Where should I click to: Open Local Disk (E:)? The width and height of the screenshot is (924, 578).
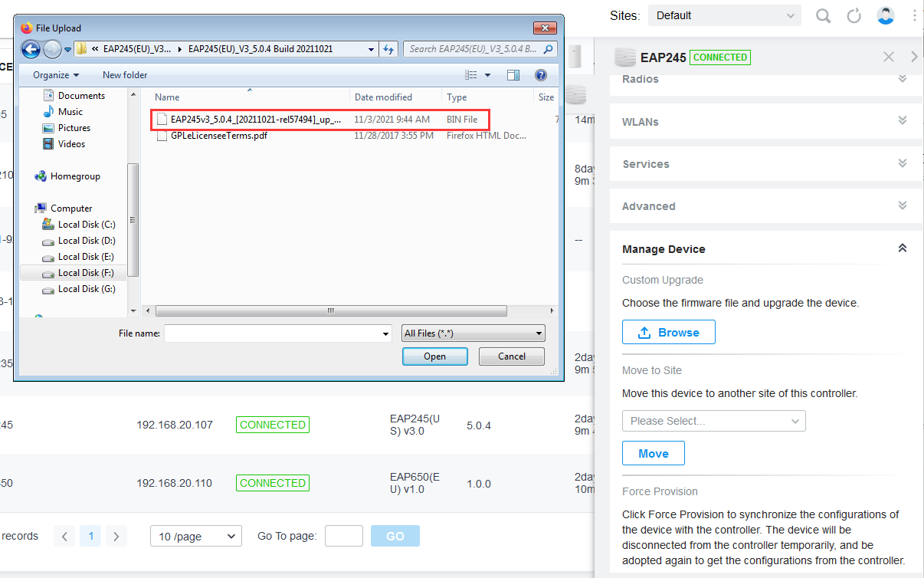(79, 257)
